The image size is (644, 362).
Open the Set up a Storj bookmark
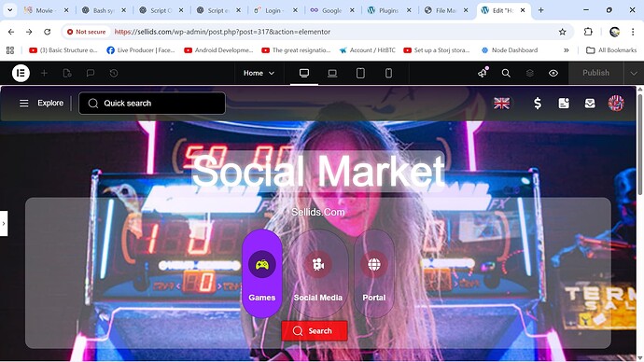436,50
